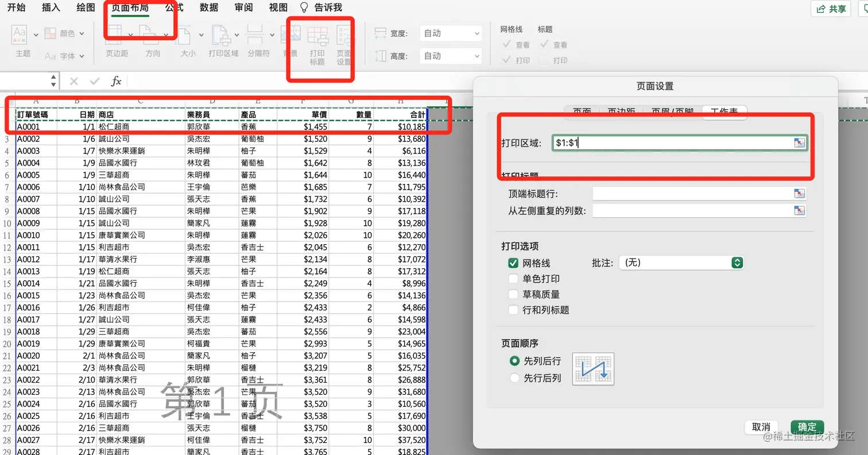This screenshot has width=868, height=455.
Task: Expand the 主题 dropdown arrow
Action: (x=36, y=34)
